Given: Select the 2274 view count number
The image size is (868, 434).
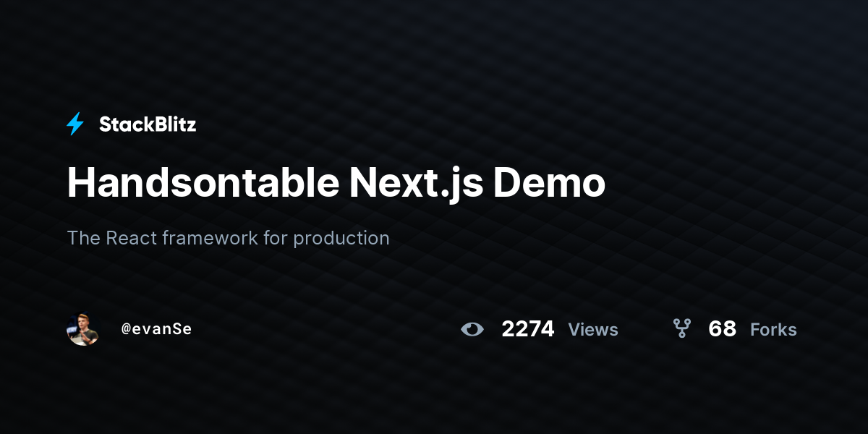Looking at the screenshot, I should (528, 329).
